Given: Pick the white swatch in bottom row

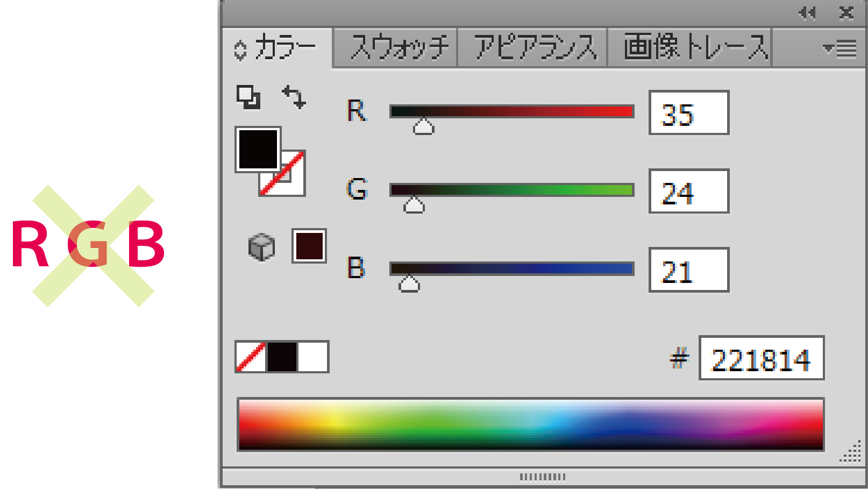Looking at the screenshot, I should pyautogui.click(x=312, y=357).
